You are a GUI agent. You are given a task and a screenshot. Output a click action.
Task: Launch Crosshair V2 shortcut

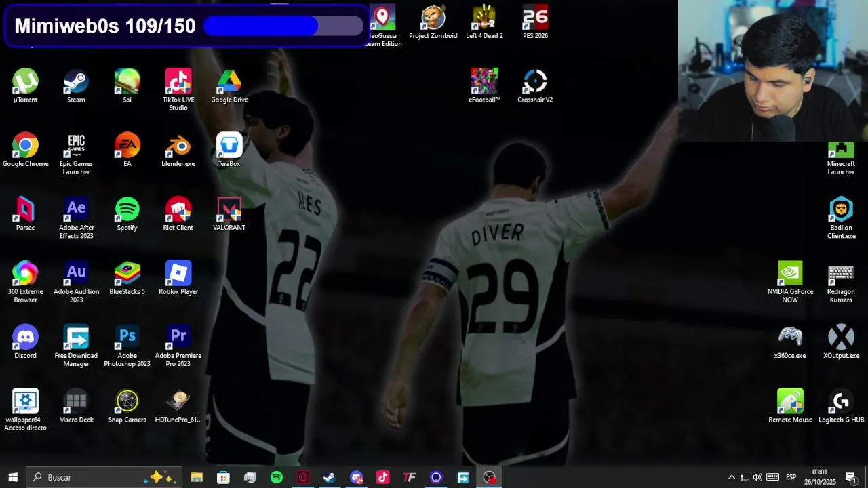tap(535, 86)
